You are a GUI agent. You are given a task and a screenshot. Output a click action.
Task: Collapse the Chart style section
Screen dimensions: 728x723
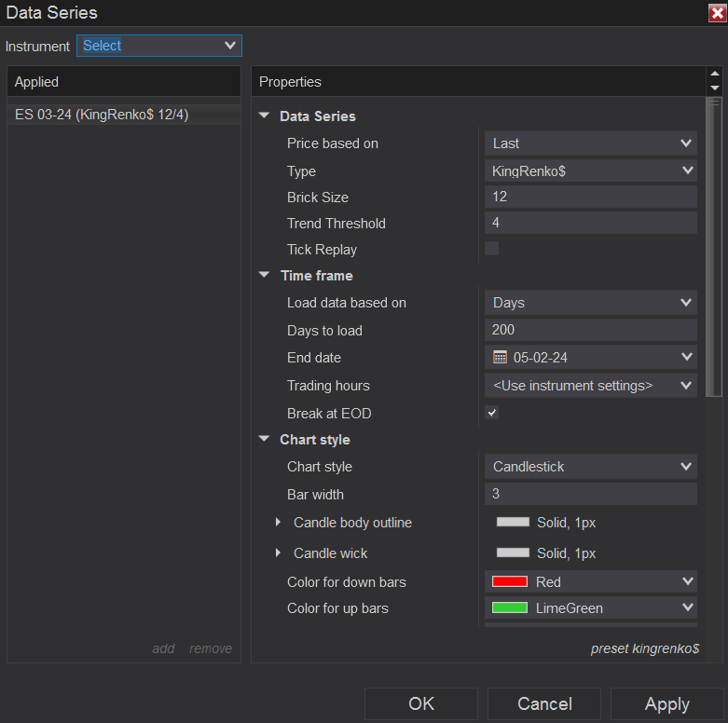264,439
